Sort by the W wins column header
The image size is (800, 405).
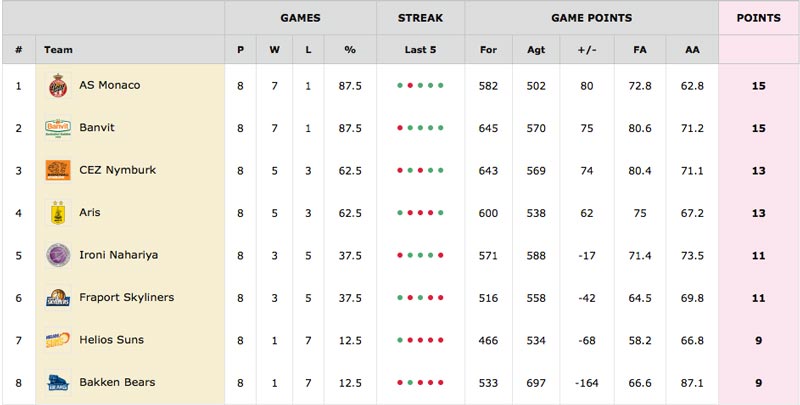click(x=274, y=49)
